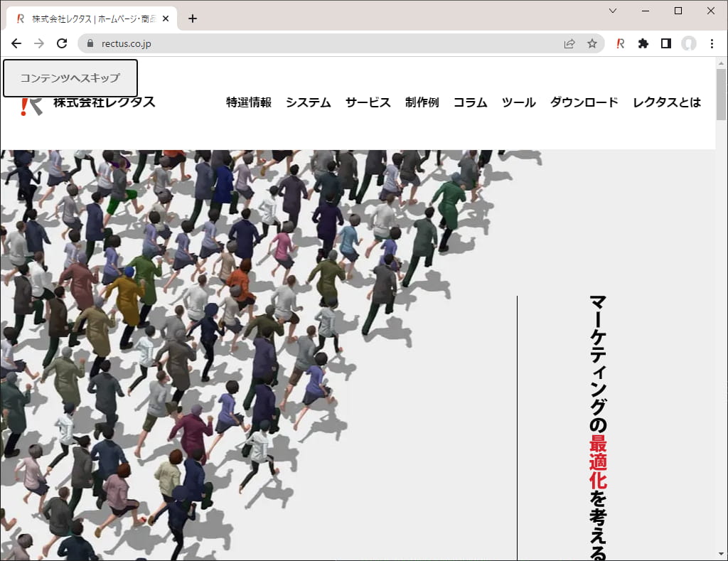Click the コンテンツへスキップ skip link
The width and height of the screenshot is (728, 561).
(70, 78)
